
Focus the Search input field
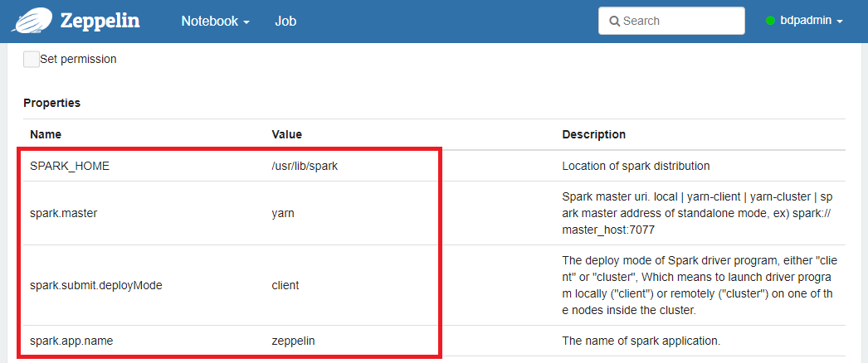tap(671, 21)
